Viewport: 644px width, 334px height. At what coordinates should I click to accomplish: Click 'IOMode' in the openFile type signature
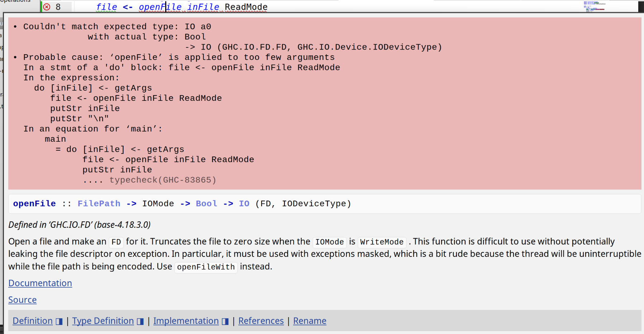pos(158,203)
